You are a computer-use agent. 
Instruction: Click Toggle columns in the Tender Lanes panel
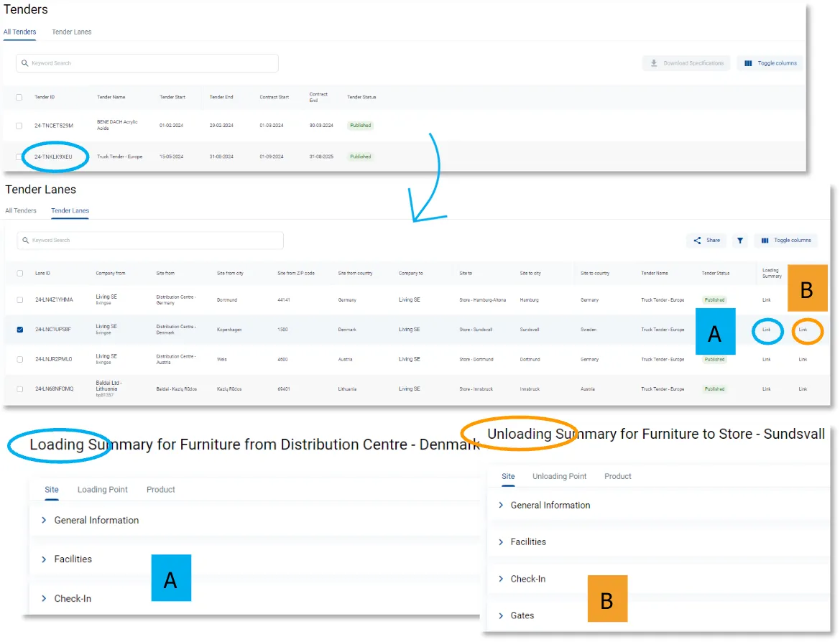point(786,241)
